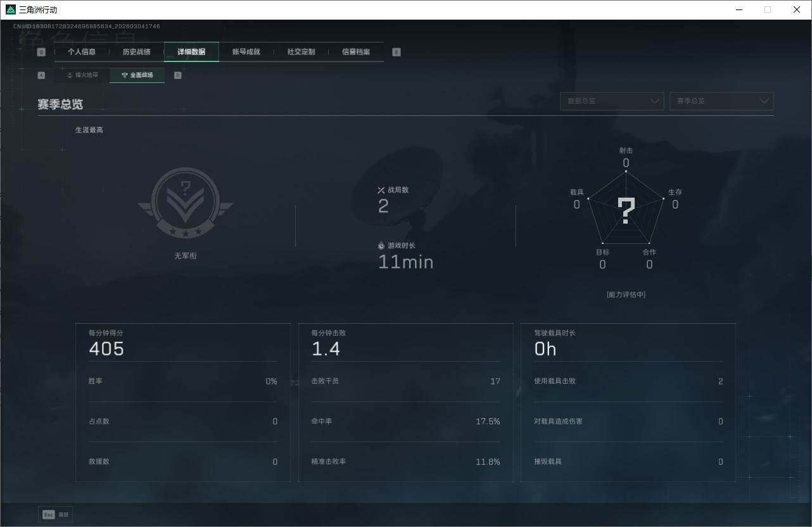Click the 每分钟击败 value 1.4
Screen dimensions: 812x527
(326, 349)
